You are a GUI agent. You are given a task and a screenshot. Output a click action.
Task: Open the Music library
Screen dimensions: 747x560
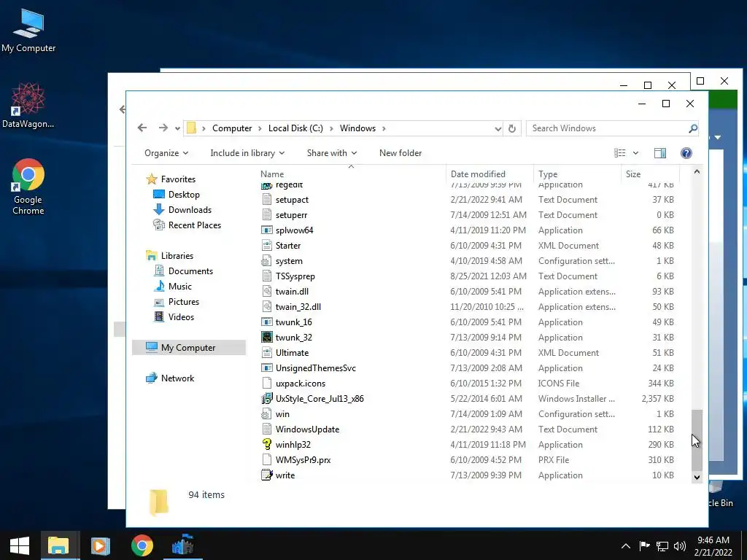[179, 286]
